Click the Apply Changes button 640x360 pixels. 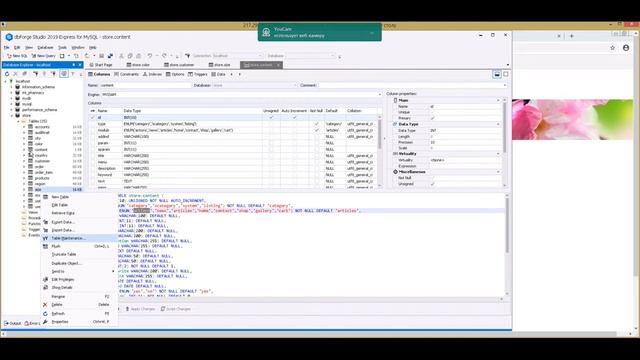[140, 309]
